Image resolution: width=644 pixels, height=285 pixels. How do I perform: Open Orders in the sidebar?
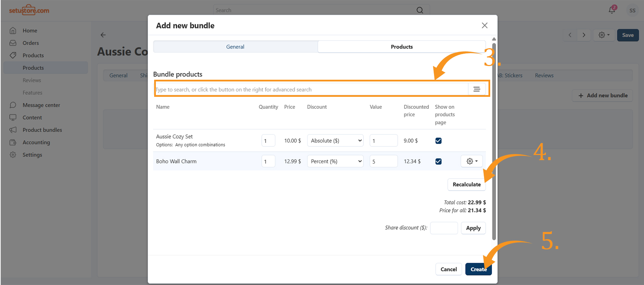30,43
